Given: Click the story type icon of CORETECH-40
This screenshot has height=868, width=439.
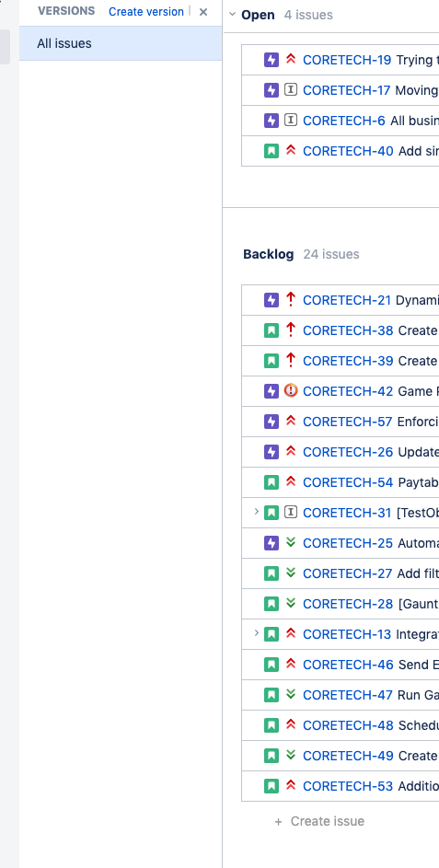Looking at the screenshot, I should [x=271, y=151].
